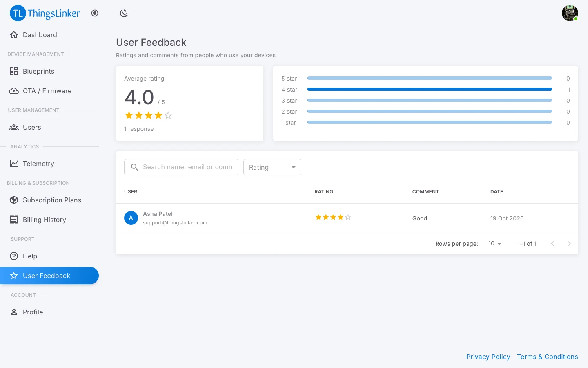
Task: Click the Billing History list icon
Action: pos(14,220)
